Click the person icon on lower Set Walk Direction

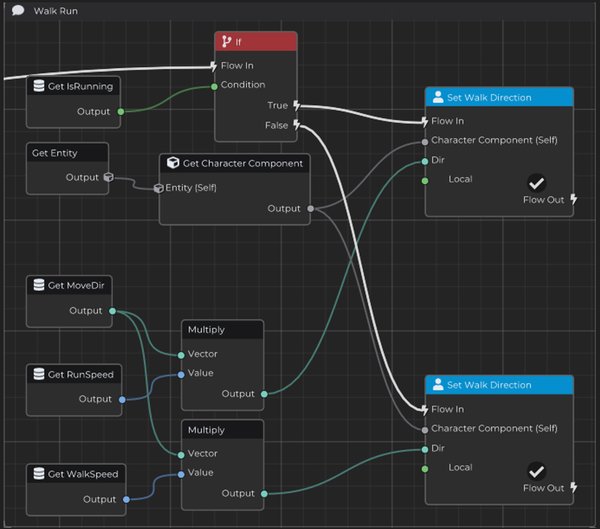click(438, 385)
